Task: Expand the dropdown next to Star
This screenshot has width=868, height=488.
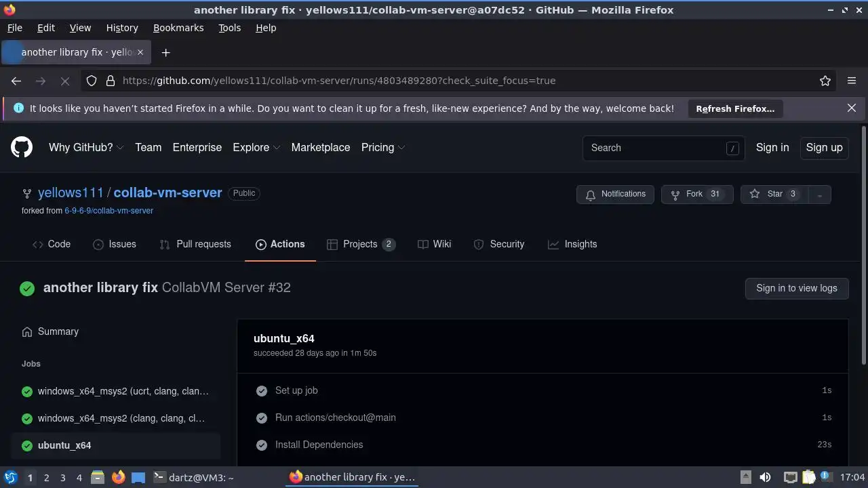Action: 820,195
